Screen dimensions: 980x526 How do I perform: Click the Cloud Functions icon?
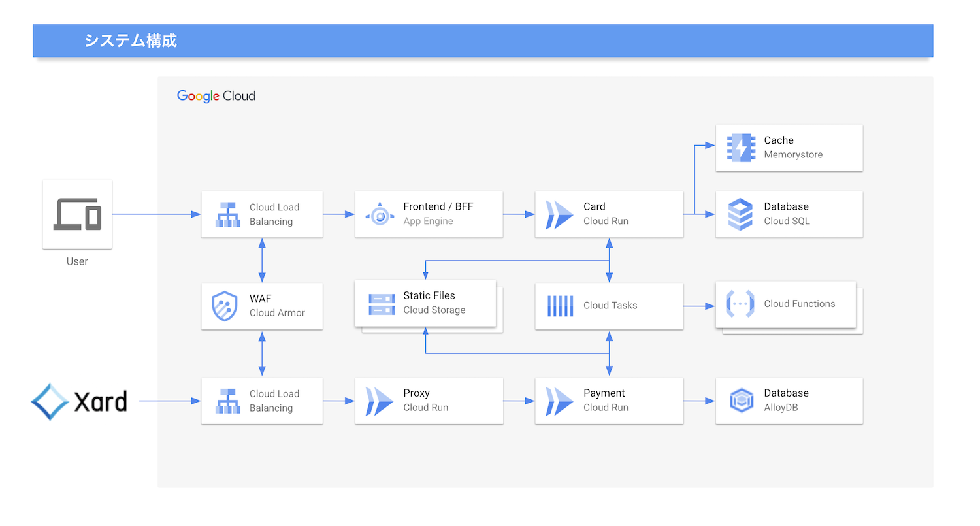(x=740, y=304)
